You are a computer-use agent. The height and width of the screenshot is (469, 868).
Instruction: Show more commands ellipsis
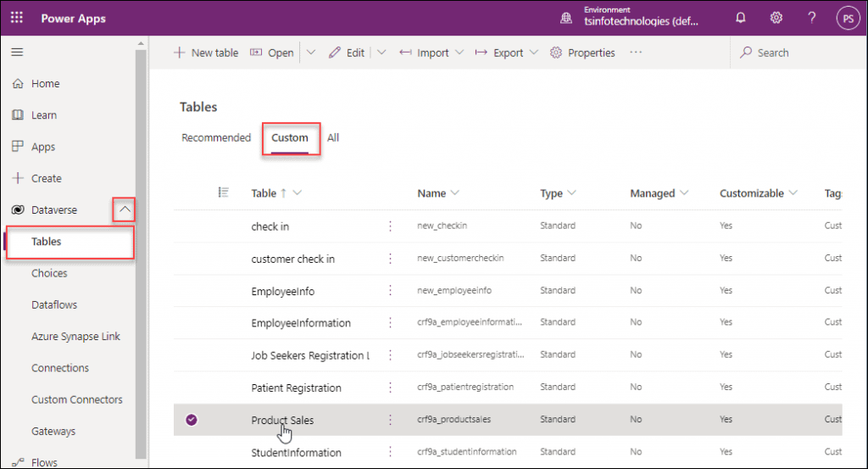point(636,52)
